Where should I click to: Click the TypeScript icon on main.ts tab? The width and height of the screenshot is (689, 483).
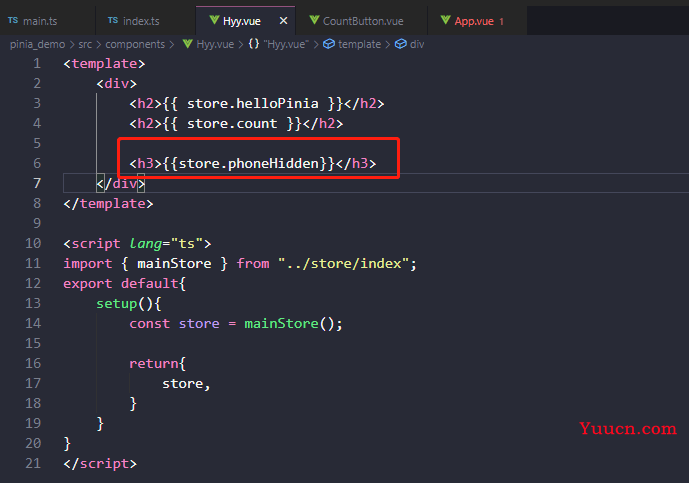click(x=13, y=20)
